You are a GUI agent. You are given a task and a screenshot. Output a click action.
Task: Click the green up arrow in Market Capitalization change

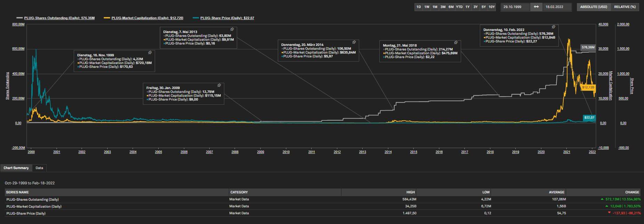coord(606,206)
